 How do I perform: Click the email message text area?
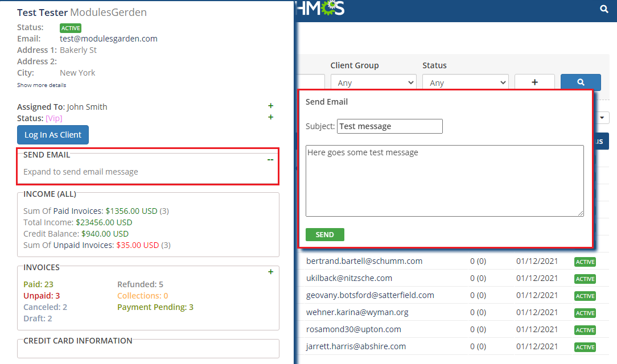445,181
